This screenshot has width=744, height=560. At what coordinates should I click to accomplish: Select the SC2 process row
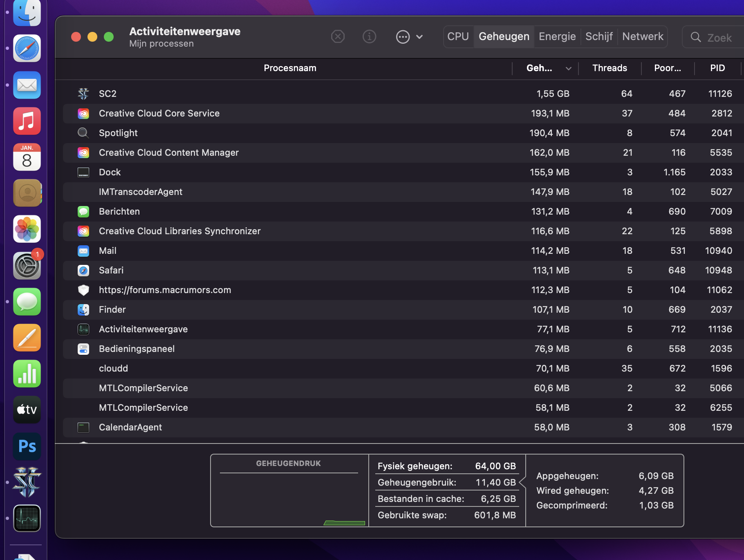coord(286,94)
